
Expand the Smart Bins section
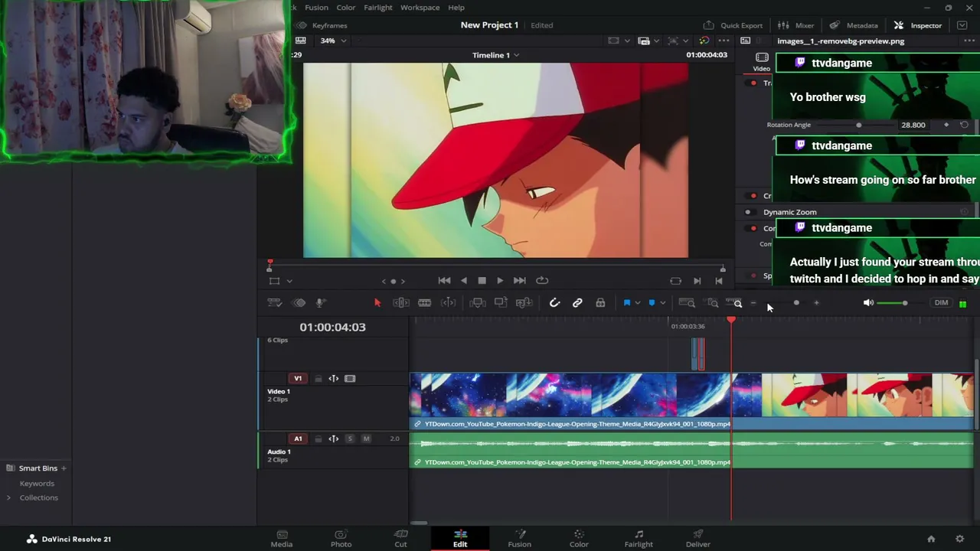(38, 468)
